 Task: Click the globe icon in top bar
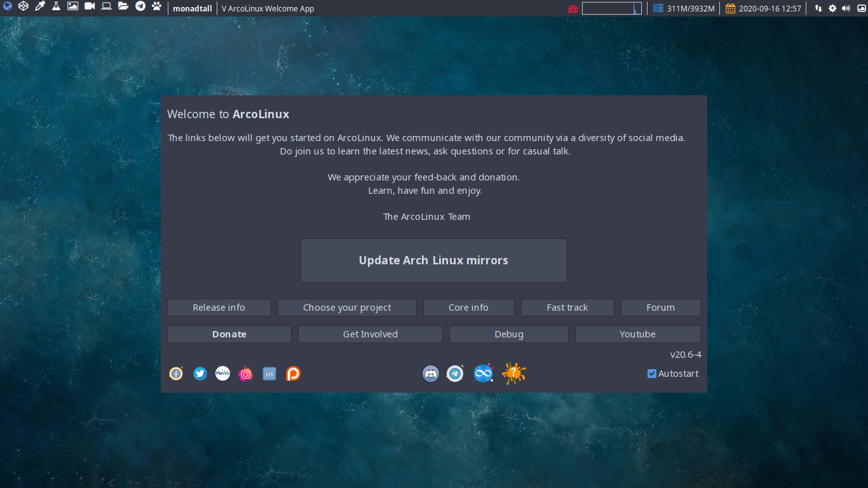[8, 7]
